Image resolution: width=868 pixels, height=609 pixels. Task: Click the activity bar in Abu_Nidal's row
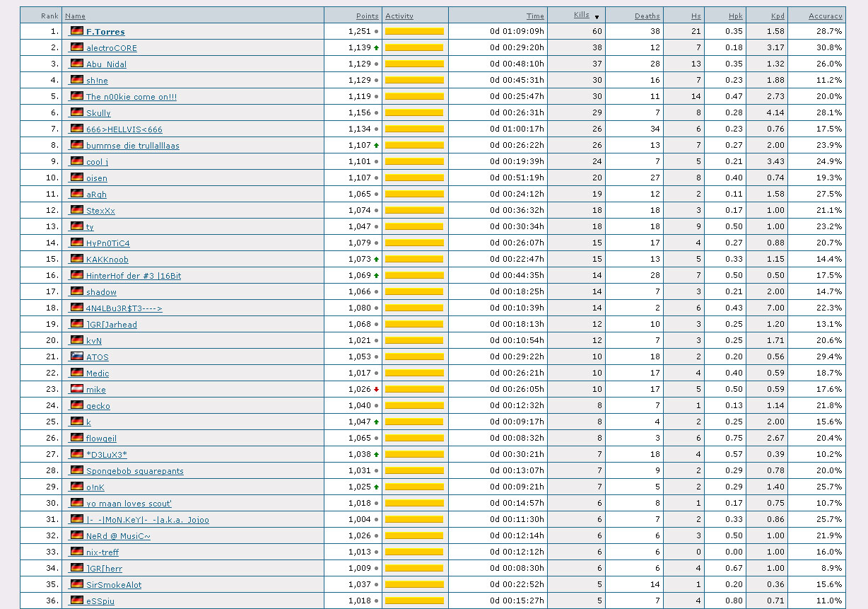414,64
